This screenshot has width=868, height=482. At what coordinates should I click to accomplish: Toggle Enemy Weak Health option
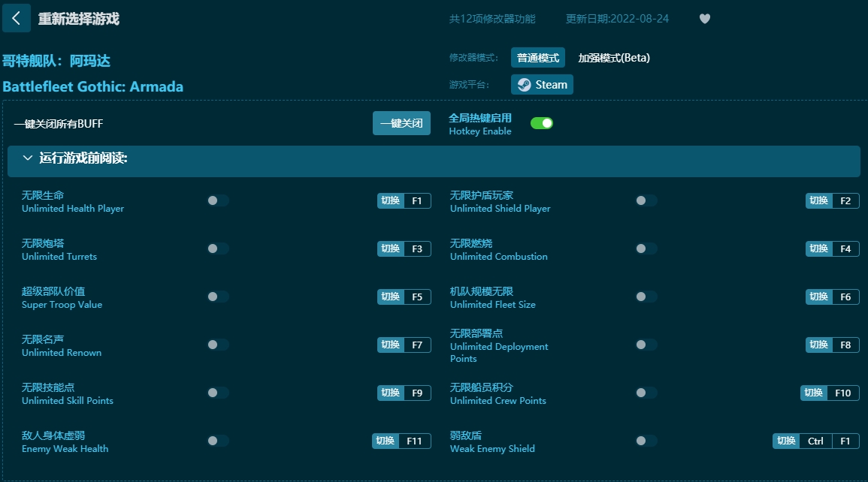218,441
